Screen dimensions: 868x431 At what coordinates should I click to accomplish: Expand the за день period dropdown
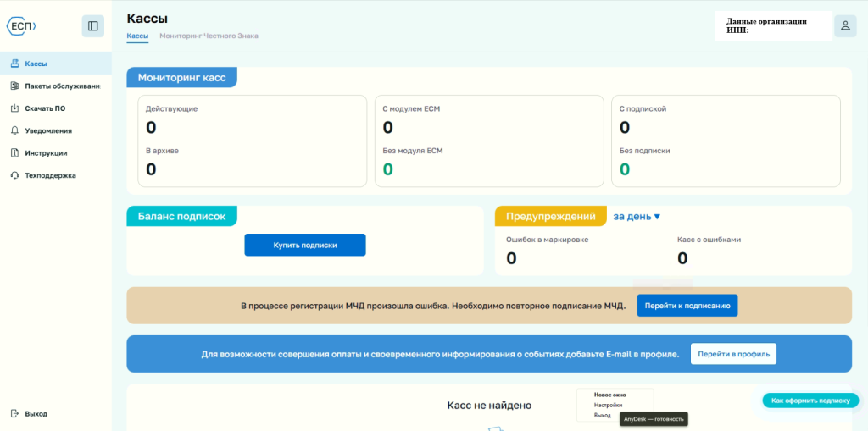637,217
